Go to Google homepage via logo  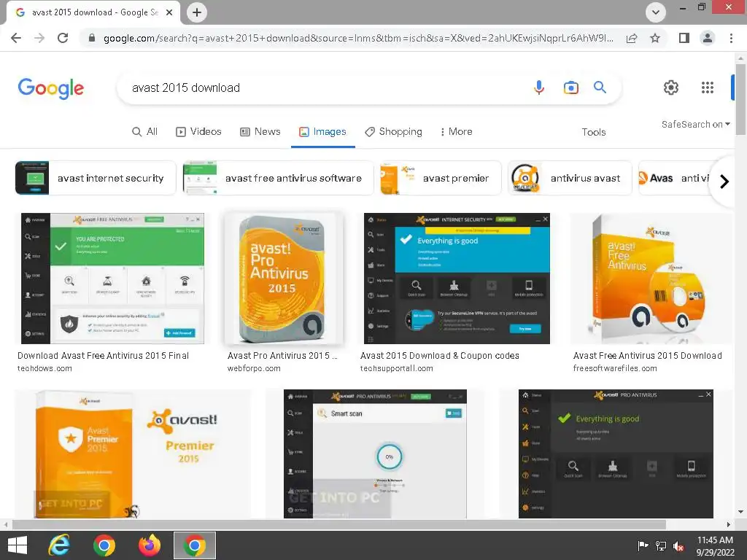point(51,88)
